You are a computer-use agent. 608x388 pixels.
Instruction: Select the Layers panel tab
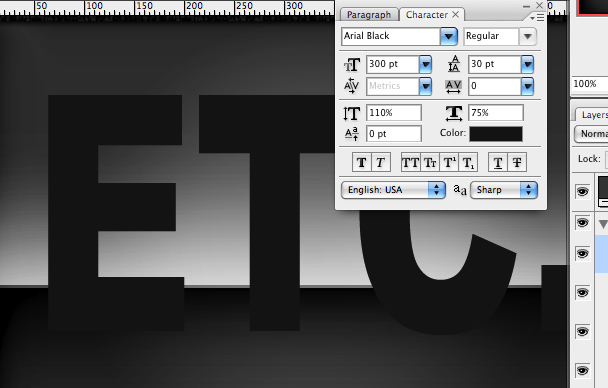pos(592,115)
